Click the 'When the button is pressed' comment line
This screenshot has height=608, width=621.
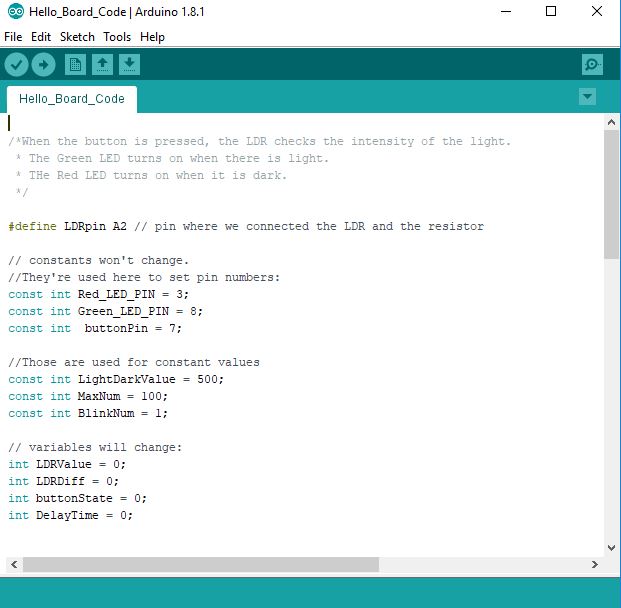260,141
